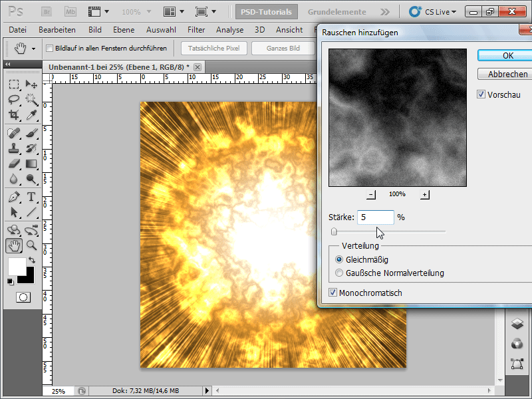Swap foreground and background colors
This screenshot has height=399, width=532.
coord(31,260)
